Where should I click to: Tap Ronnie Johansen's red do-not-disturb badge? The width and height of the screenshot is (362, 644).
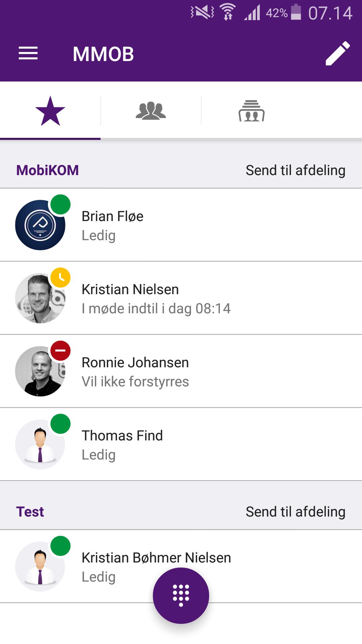[60, 351]
